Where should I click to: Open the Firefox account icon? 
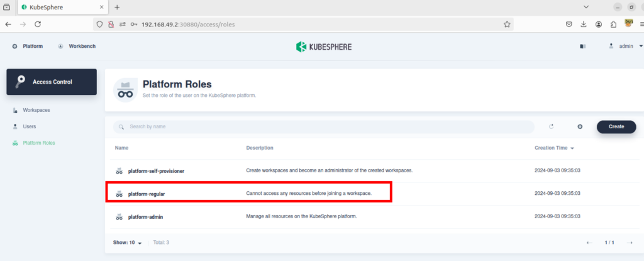[x=599, y=25]
